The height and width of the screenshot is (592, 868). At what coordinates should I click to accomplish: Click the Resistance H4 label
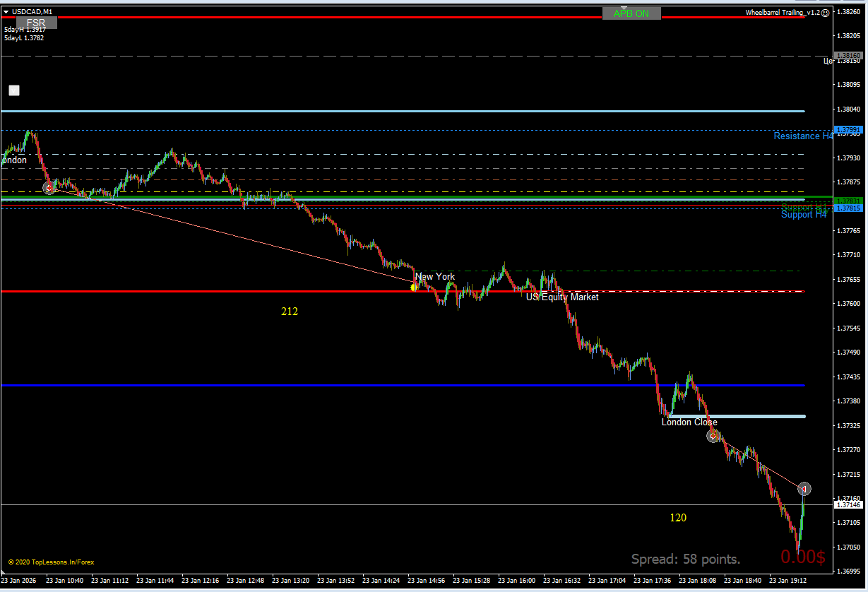[803, 136]
